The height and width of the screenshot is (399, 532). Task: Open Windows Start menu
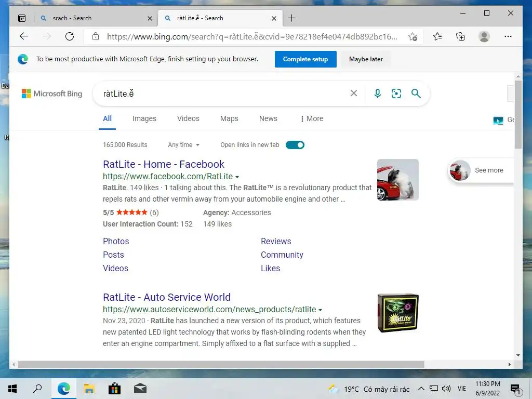tap(12, 389)
